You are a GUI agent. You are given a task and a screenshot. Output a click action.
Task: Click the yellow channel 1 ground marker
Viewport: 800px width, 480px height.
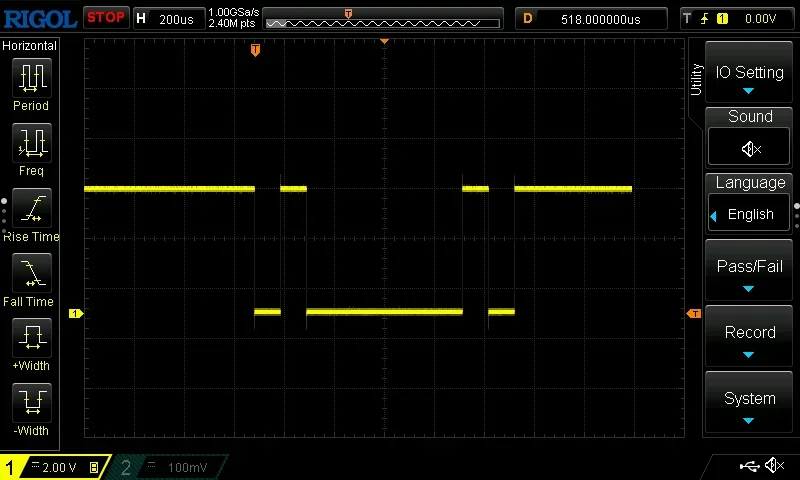click(x=76, y=313)
